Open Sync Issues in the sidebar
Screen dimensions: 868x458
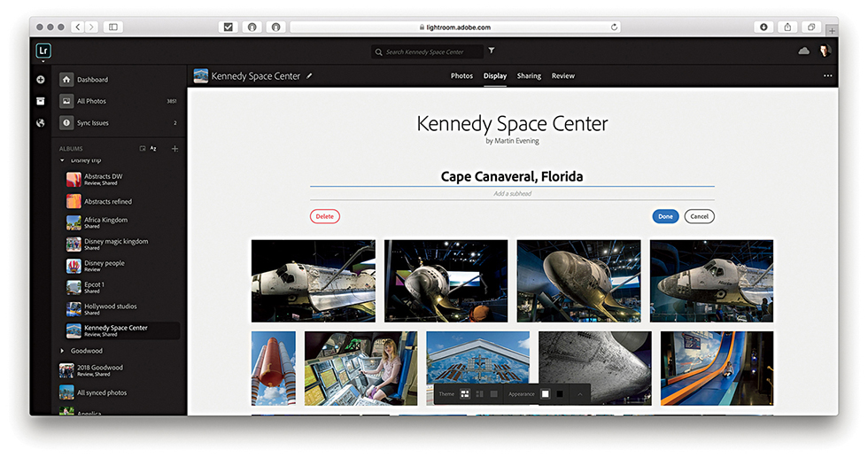click(119, 123)
